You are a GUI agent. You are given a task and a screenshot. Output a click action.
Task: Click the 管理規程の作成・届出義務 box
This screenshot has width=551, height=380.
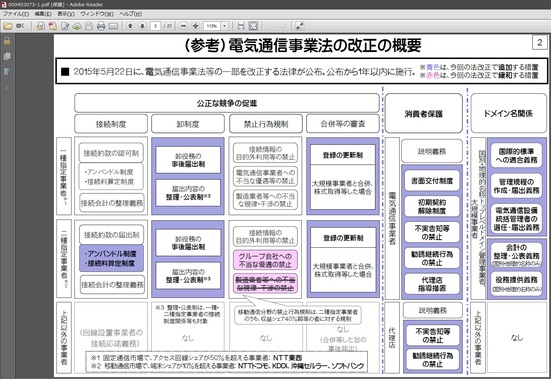click(516, 186)
